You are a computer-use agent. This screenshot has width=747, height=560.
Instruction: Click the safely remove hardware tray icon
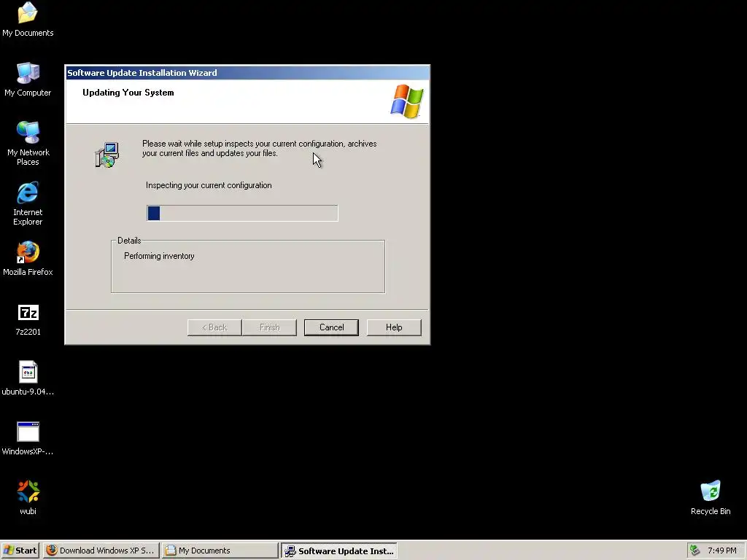click(x=695, y=551)
